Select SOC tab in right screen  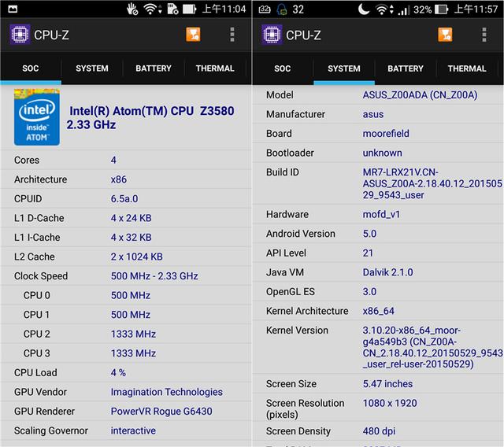(283, 68)
